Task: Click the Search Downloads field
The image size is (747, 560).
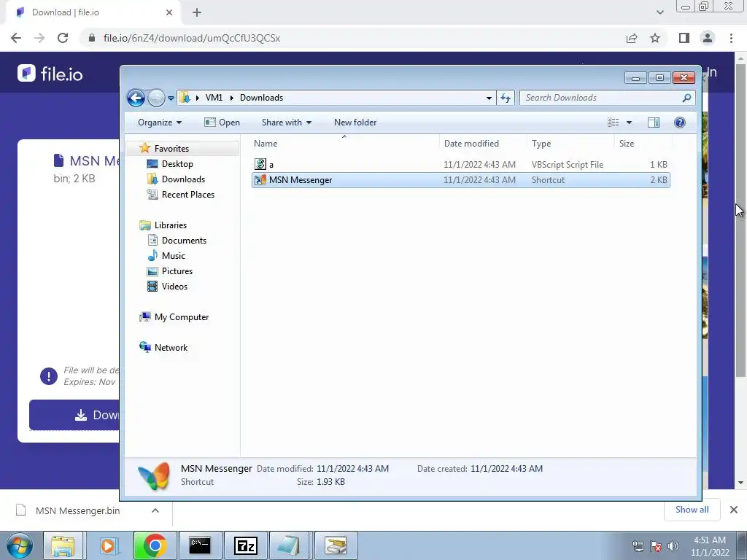Action: coord(607,98)
